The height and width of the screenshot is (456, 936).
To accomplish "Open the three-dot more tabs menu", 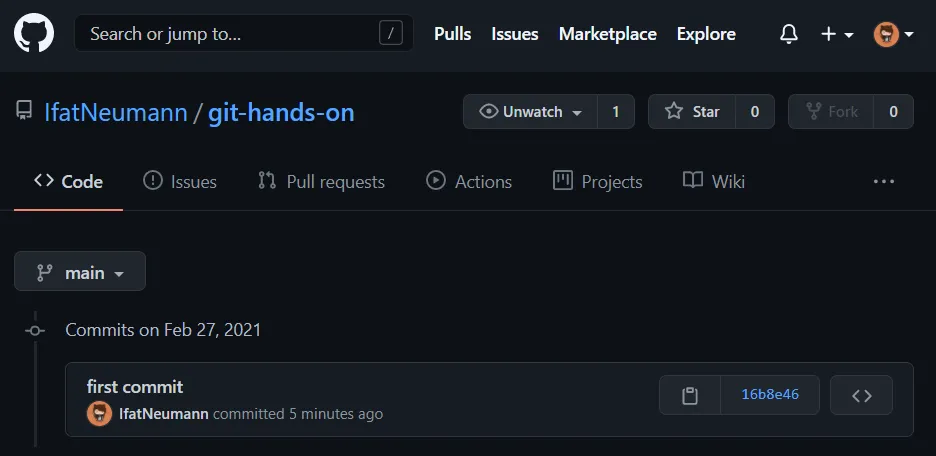I will [883, 182].
